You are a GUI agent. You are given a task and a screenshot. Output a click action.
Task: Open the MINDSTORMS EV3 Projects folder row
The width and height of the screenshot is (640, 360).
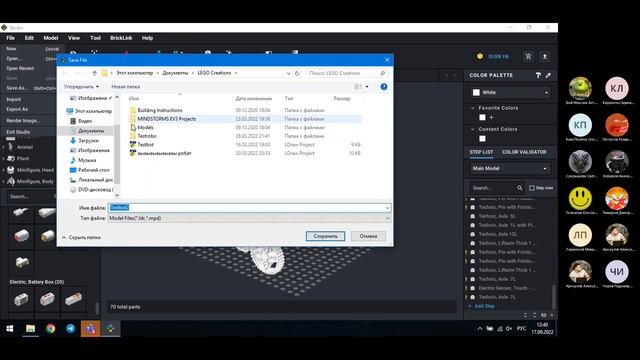tap(245, 119)
